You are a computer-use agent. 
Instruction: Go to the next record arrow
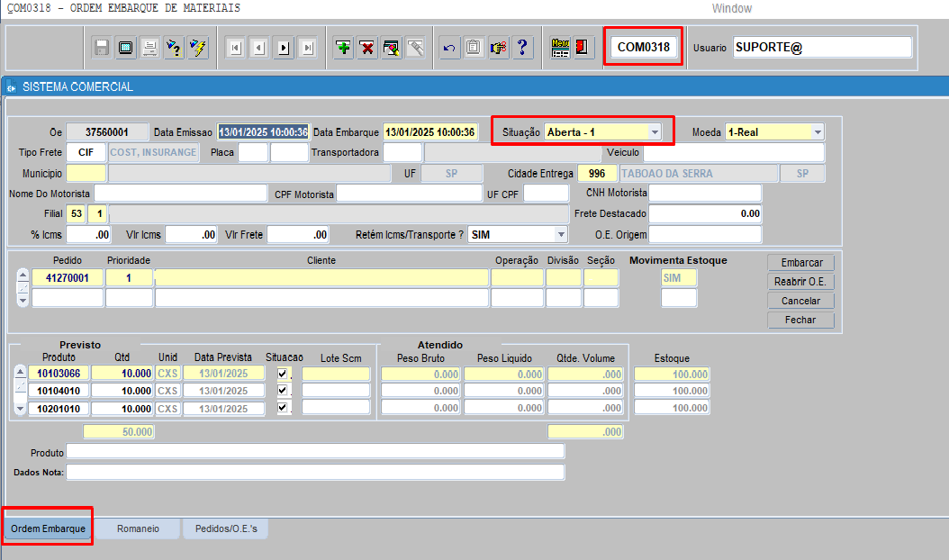pyautogui.click(x=284, y=48)
